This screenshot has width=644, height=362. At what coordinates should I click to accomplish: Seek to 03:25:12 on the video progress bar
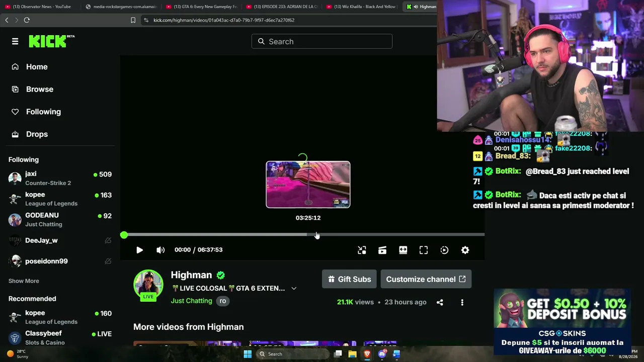308,235
